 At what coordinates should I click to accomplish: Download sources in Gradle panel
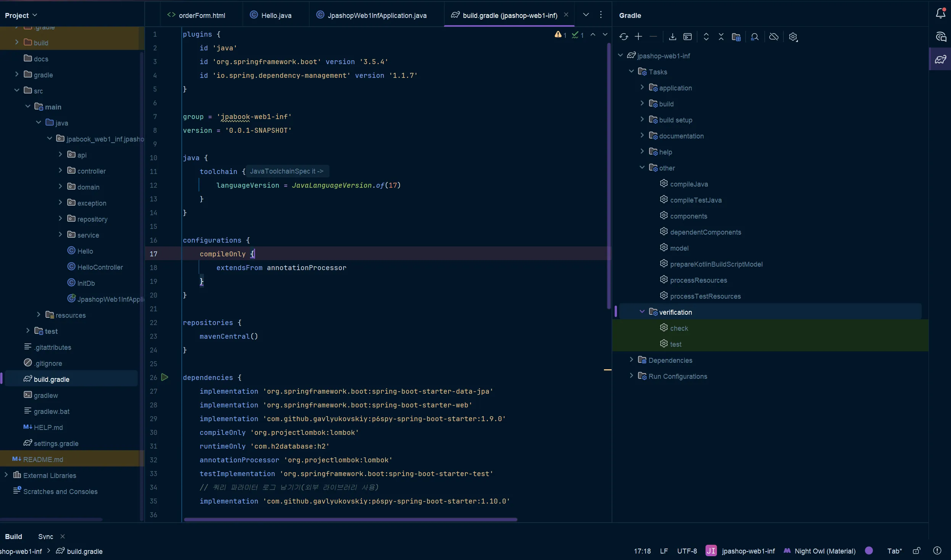point(672,37)
